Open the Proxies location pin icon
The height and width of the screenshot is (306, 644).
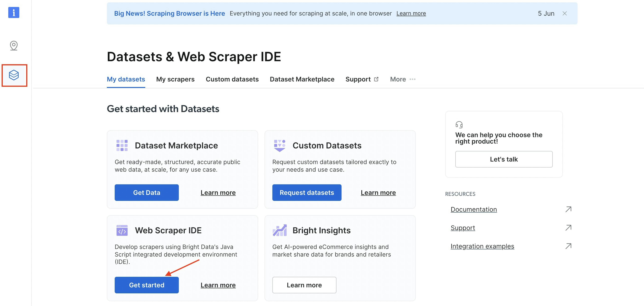[x=14, y=45]
